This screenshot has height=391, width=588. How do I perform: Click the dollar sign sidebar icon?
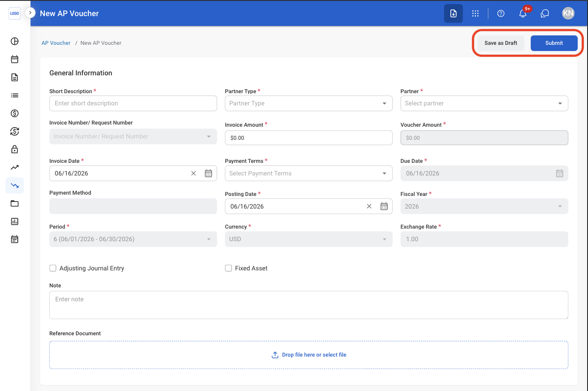pos(15,113)
